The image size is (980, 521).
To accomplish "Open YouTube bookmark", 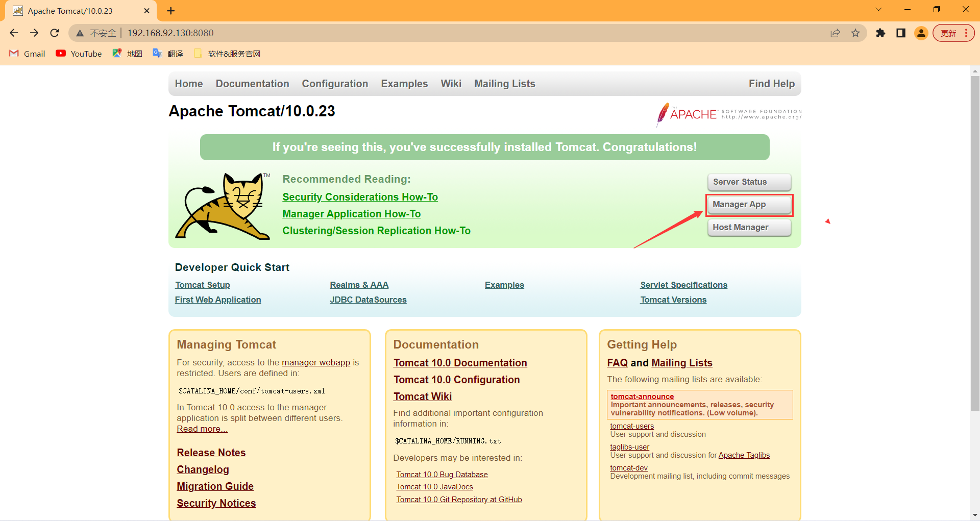I will pos(79,54).
